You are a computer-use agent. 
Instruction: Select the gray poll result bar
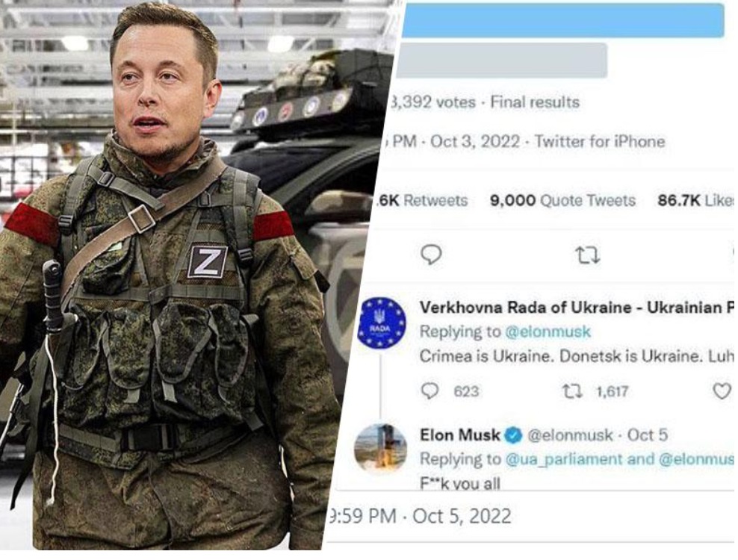point(502,60)
